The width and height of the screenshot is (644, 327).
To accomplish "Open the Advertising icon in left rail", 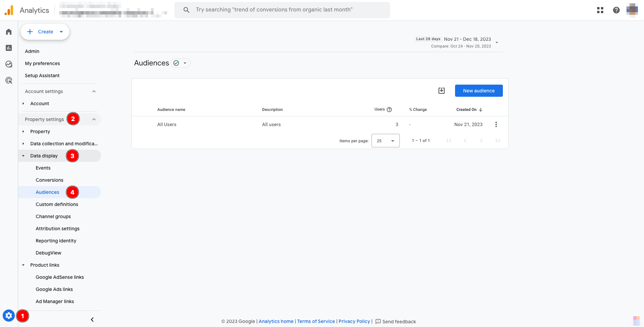I will [9, 80].
